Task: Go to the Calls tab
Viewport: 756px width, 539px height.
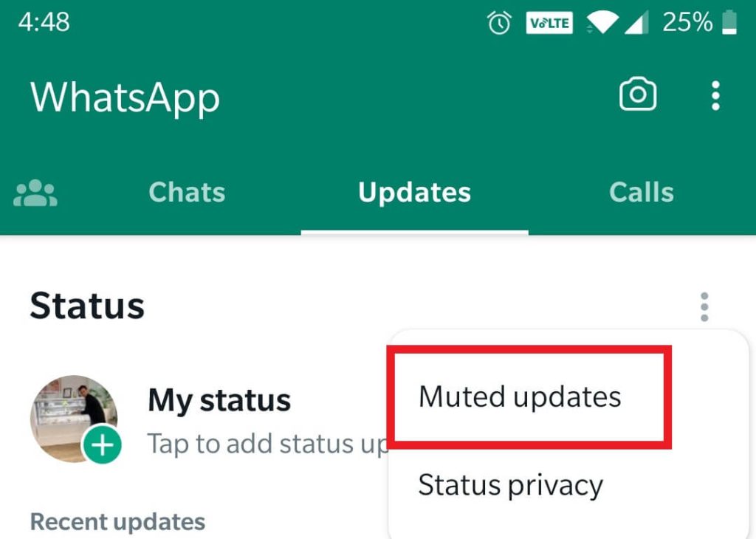Action: pos(642,193)
